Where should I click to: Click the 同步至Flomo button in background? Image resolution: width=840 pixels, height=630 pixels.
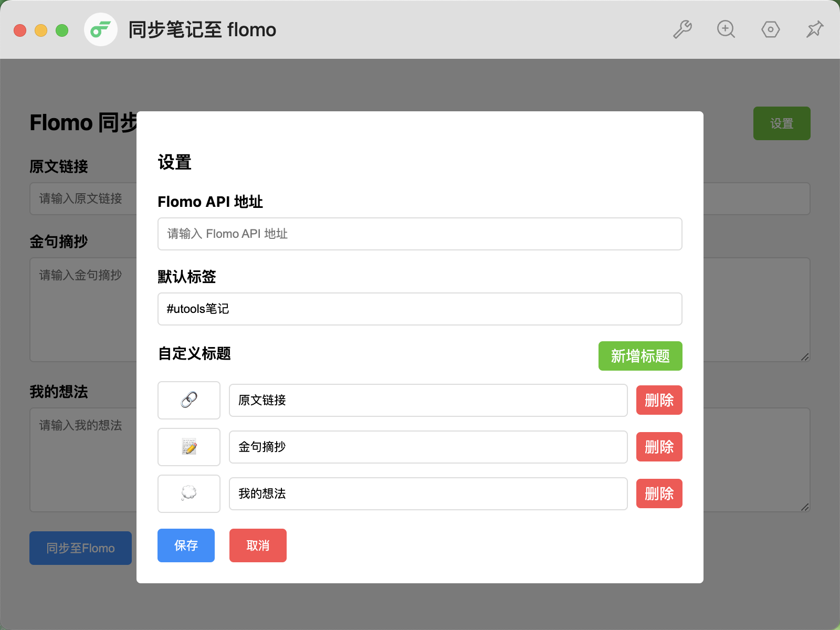pyautogui.click(x=80, y=548)
